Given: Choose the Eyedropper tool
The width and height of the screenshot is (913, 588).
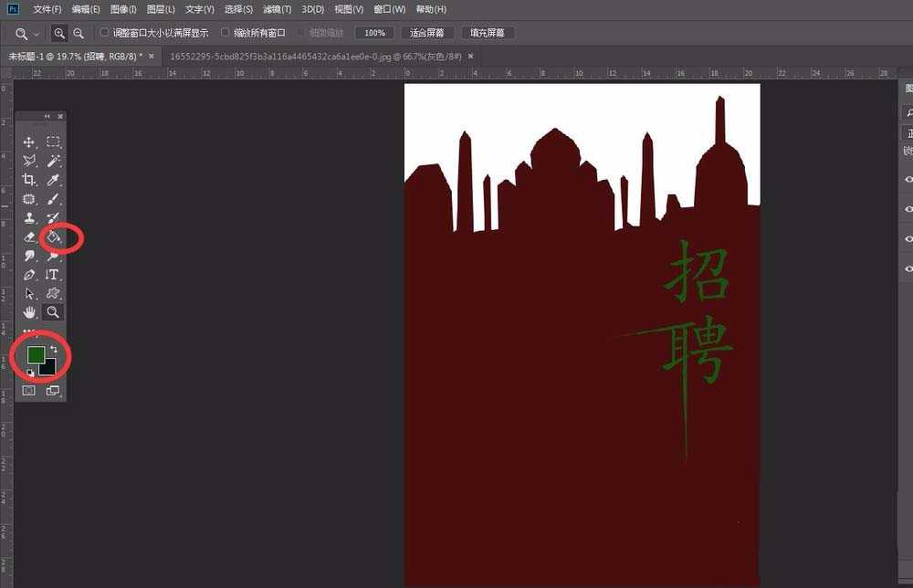Looking at the screenshot, I should click(x=53, y=180).
